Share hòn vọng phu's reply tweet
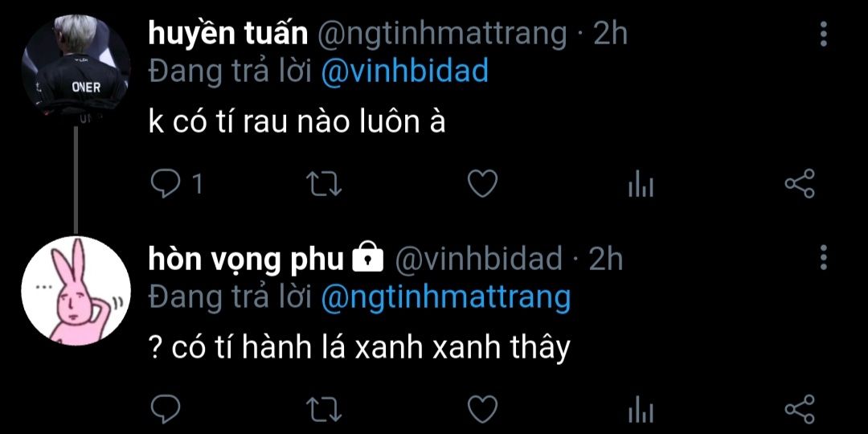Image resolution: width=868 pixels, height=434 pixels. tap(800, 410)
